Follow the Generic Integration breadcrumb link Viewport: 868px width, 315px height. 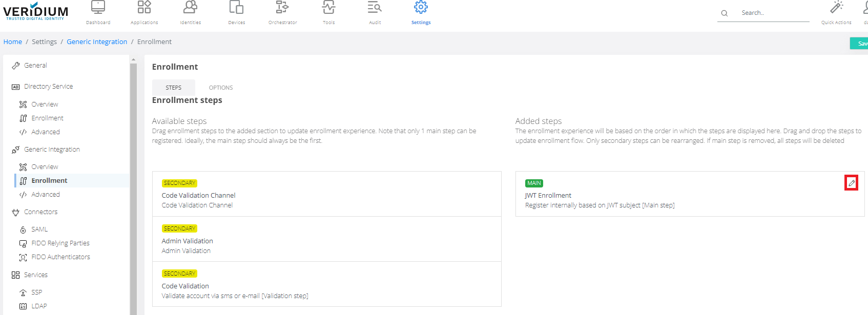pyautogui.click(x=97, y=42)
